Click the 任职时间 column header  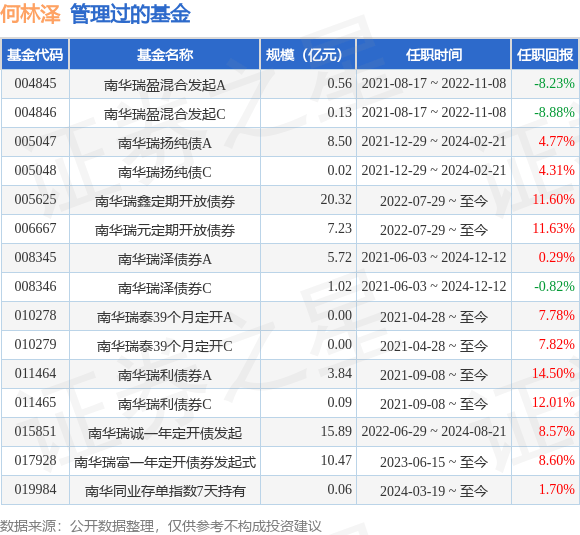434,55
